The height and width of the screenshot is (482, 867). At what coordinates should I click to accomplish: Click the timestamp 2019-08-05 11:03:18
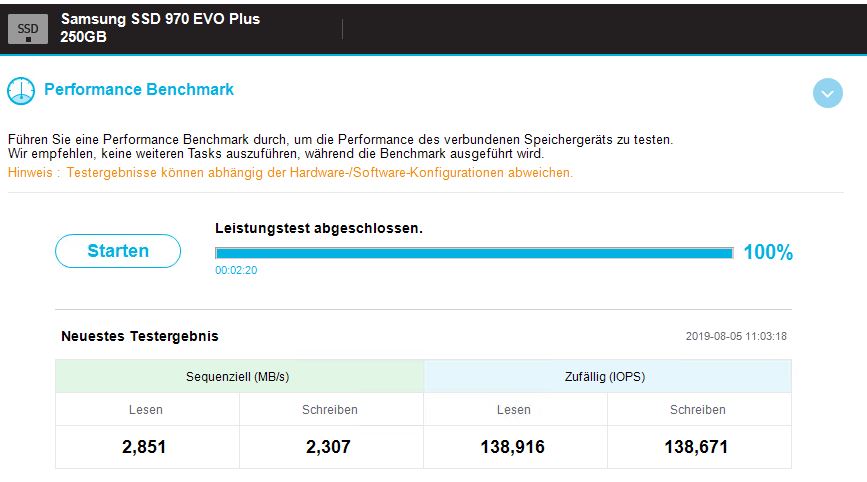point(736,336)
